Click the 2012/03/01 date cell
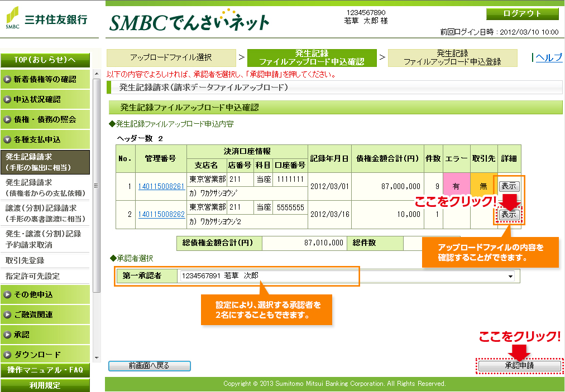The height and width of the screenshot is (392, 565). click(x=330, y=186)
